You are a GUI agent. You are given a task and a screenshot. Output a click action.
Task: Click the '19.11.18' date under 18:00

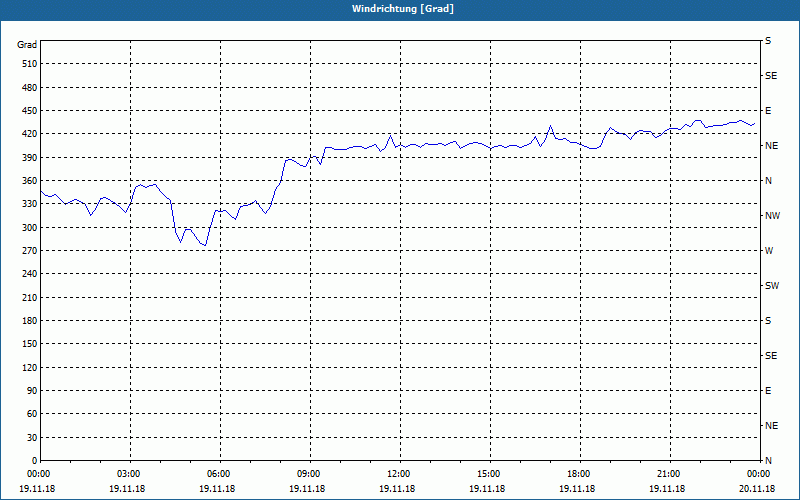pos(577,488)
